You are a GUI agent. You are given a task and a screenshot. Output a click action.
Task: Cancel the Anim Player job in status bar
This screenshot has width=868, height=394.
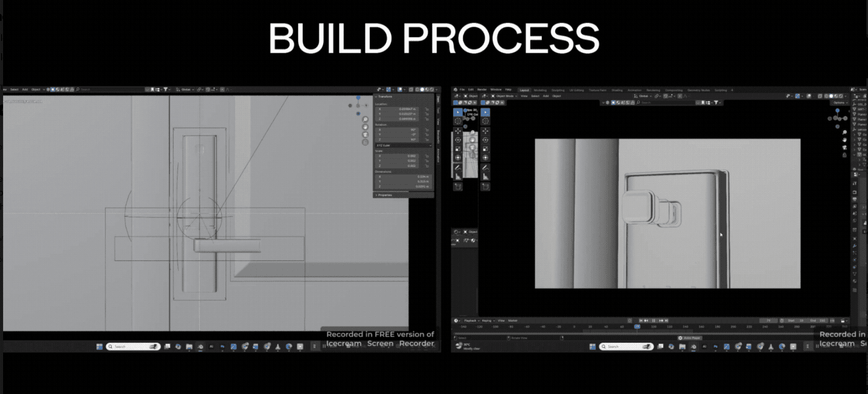[680, 338]
